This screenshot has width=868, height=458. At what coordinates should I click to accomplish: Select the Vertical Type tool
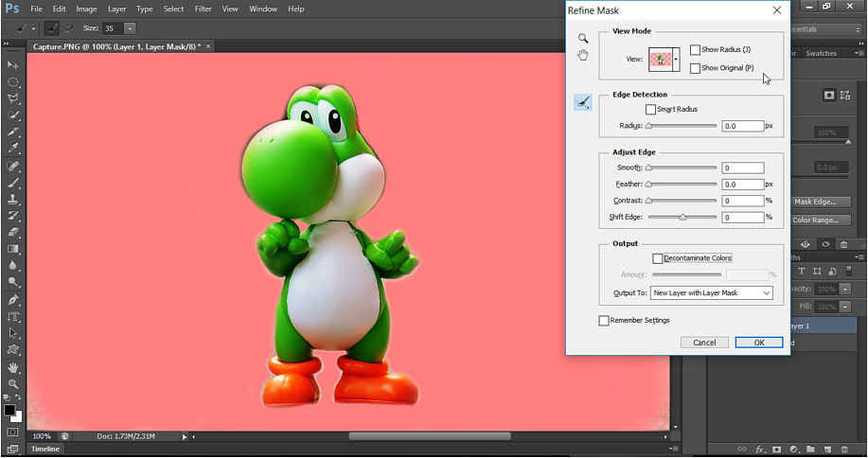pos(12,316)
